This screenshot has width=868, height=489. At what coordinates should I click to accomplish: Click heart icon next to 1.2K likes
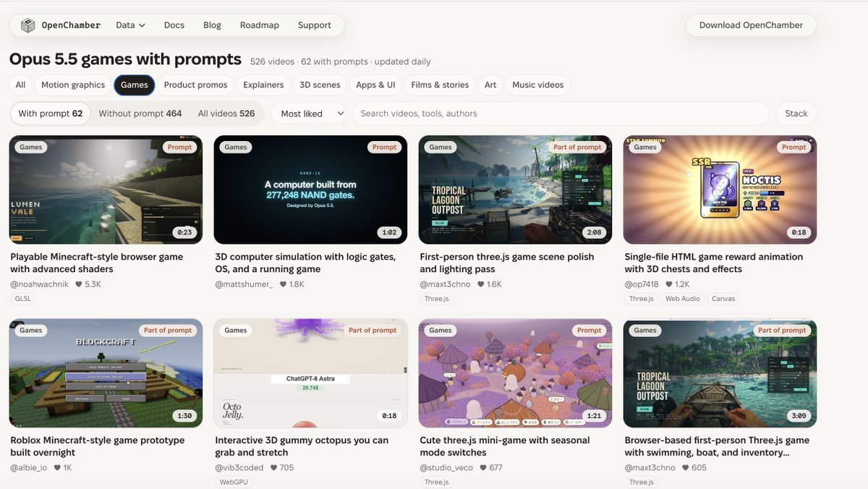(x=668, y=284)
